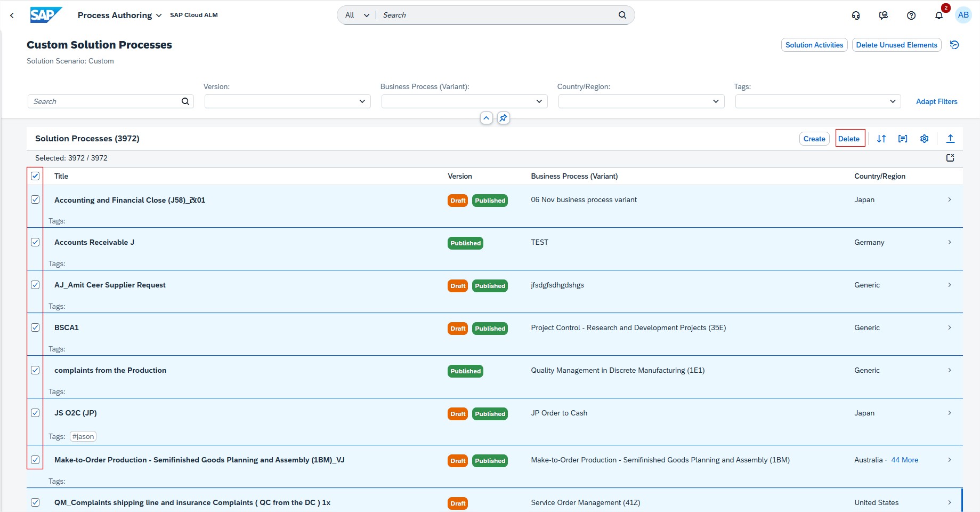This screenshot has height=512, width=980.
Task: Open the Version filter dropdown
Action: pyautogui.click(x=362, y=101)
